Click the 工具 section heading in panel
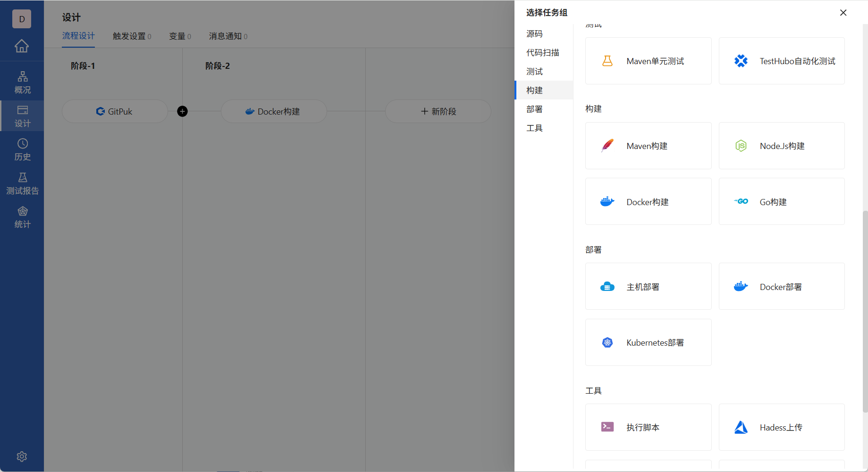This screenshot has height=472, width=868. 593,391
